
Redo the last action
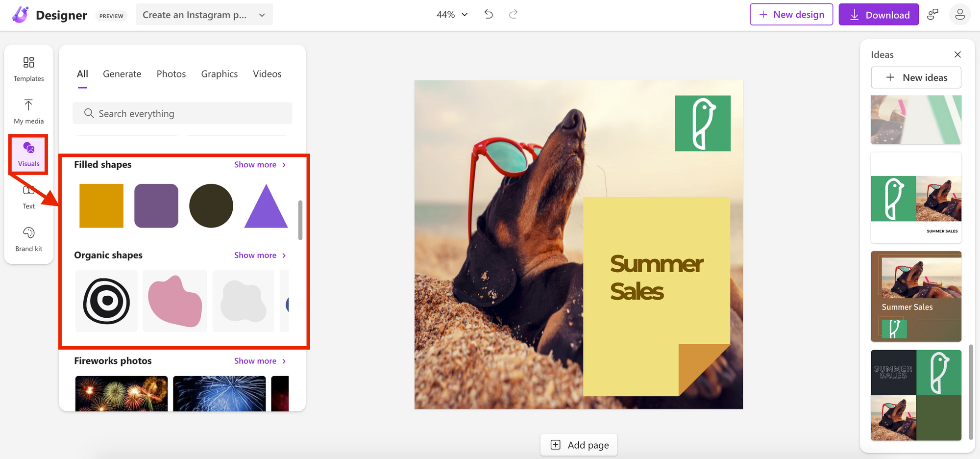click(x=513, y=14)
